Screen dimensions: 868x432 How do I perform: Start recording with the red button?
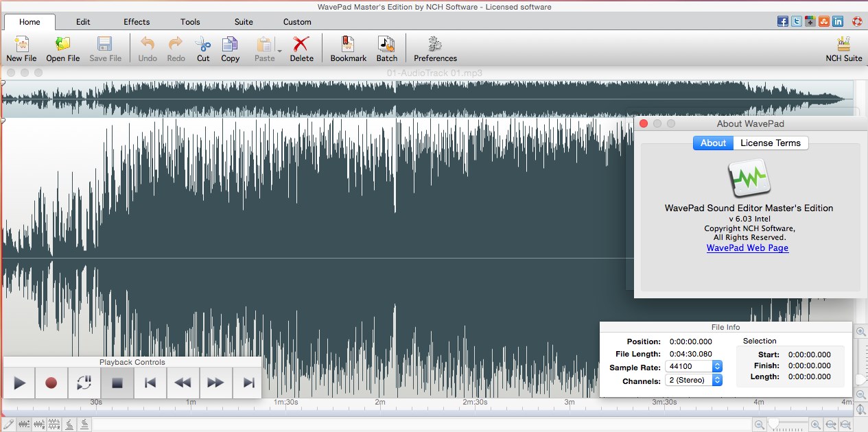(51, 383)
